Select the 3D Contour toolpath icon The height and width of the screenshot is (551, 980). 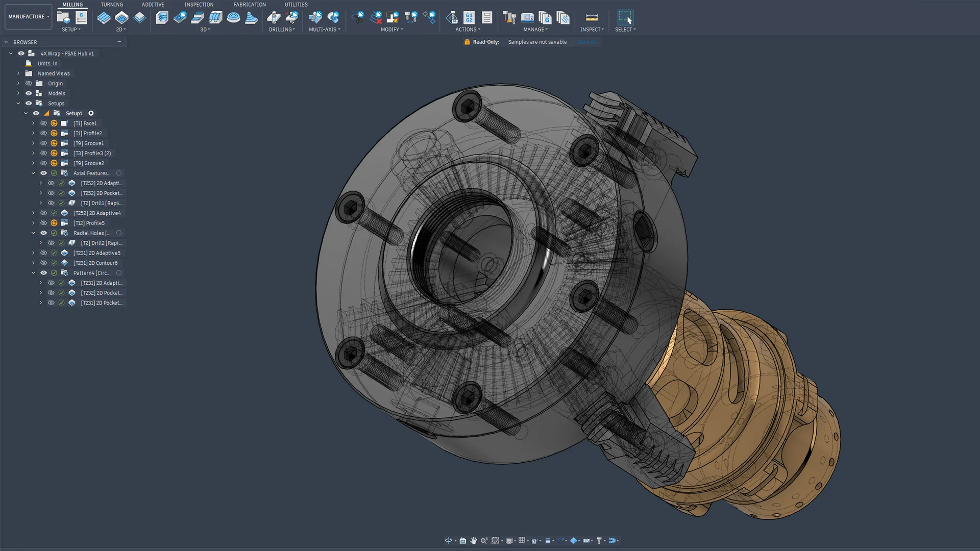point(251,17)
